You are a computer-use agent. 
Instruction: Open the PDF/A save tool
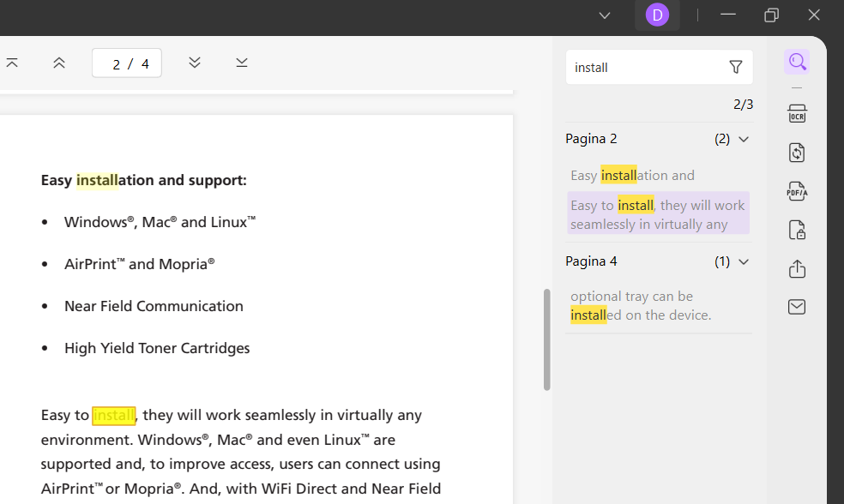(x=797, y=191)
